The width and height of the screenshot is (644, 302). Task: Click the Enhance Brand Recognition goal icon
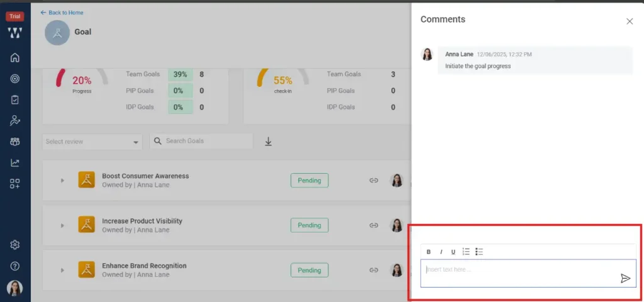87,269
